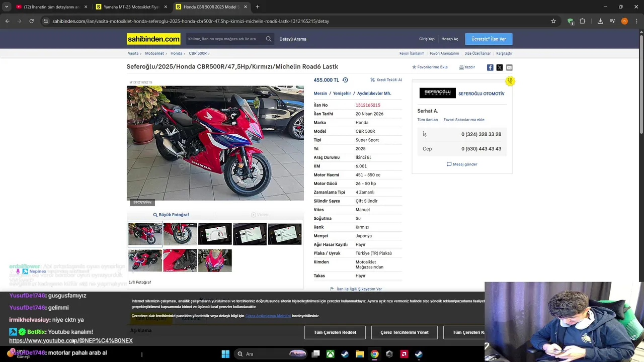The image size is (644, 362).
Task: Click Ücretsiz İlan Ver button
Action: point(489,39)
